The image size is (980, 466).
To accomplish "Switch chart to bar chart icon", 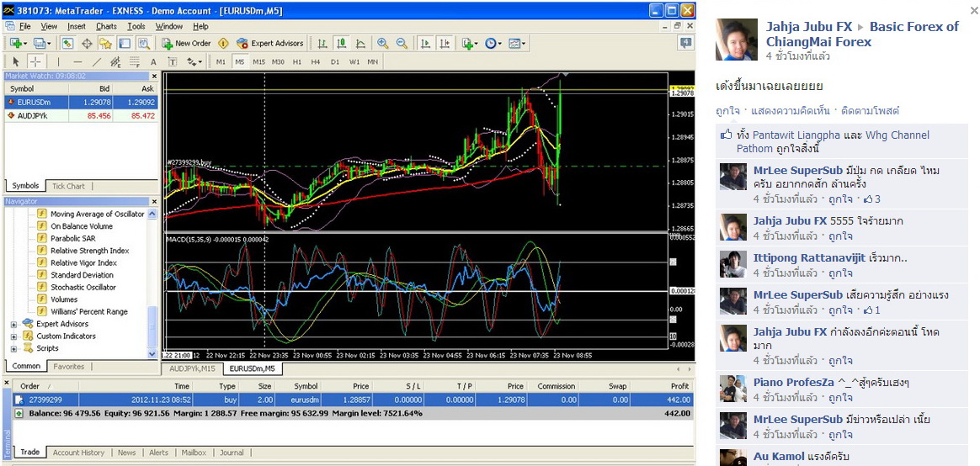I will click(x=322, y=43).
